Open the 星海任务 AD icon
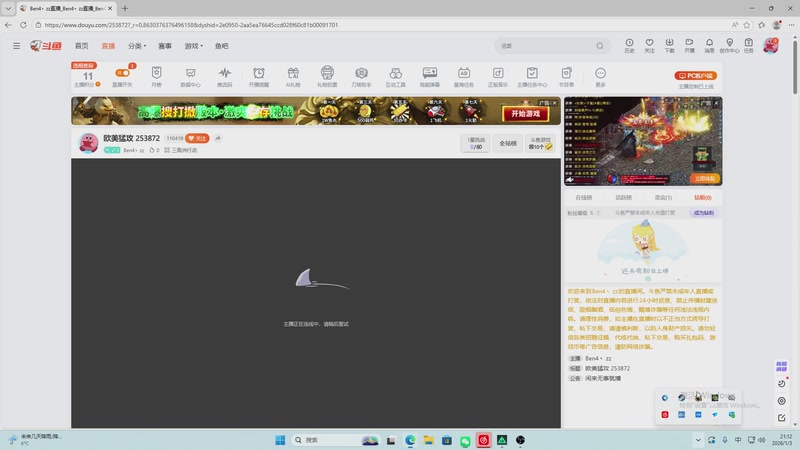Screen dimensions: 800x450 point(464,76)
